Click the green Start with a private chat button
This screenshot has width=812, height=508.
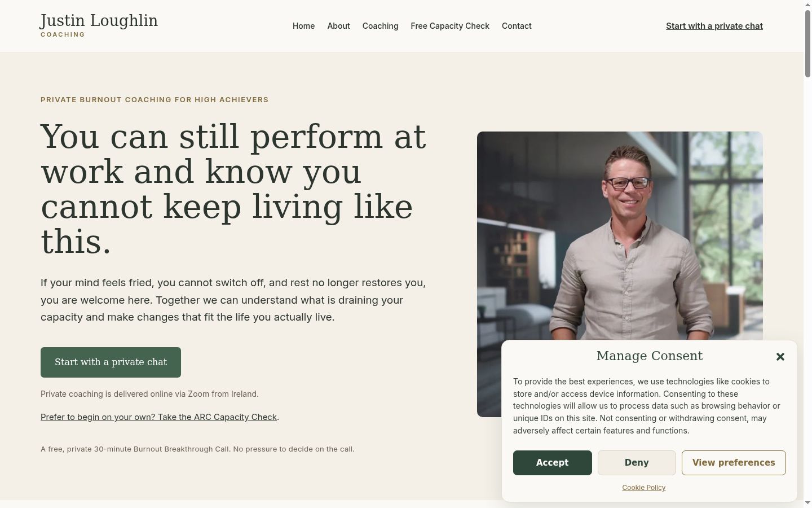tap(111, 362)
